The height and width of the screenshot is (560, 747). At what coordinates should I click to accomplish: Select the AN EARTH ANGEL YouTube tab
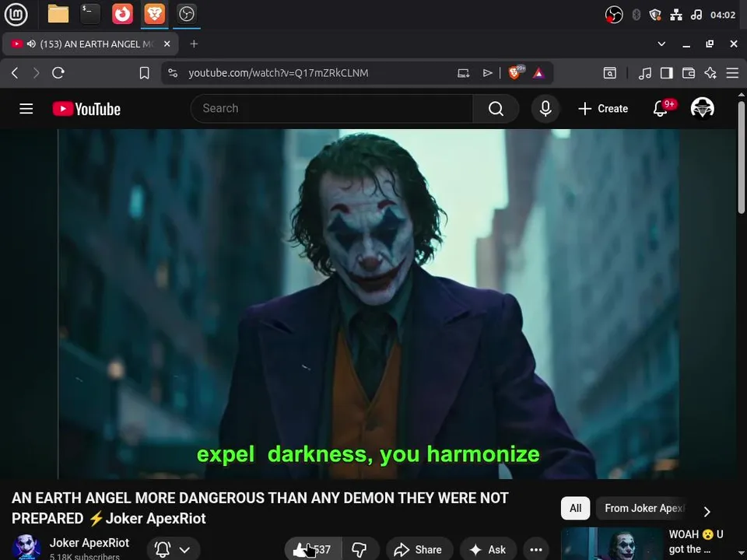click(x=90, y=44)
